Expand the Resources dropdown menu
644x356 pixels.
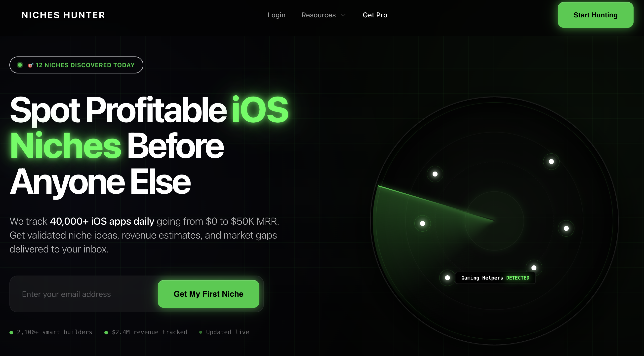(323, 15)
